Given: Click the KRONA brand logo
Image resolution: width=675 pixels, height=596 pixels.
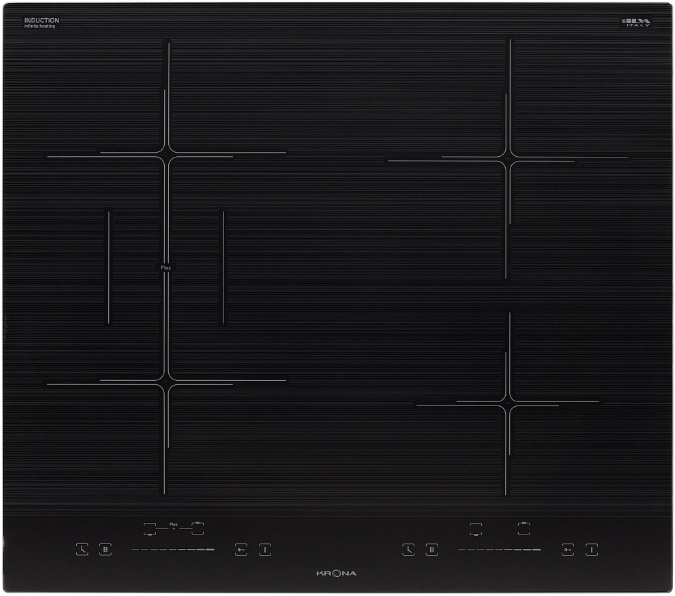Looking at the screenshot, I should pyautogui.click(x=337, y=573).
